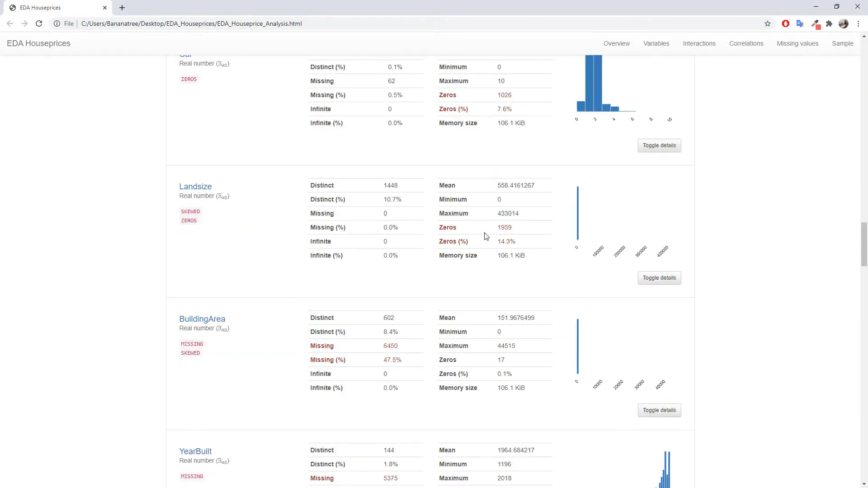868x488 pixels.
Task: Toggle details for the BuildingArea variable
Action: click(x=659, y=410)
